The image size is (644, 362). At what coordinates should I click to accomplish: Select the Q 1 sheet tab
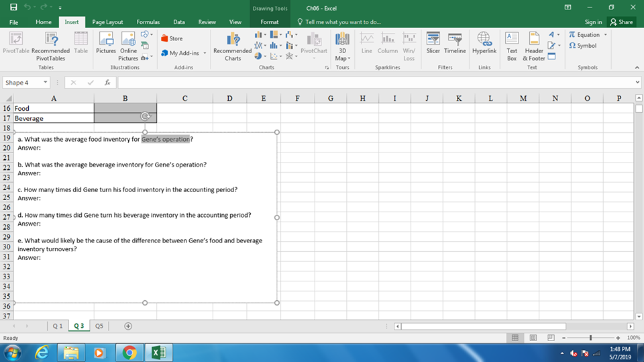pyautogui.click(x=58, y=326)
